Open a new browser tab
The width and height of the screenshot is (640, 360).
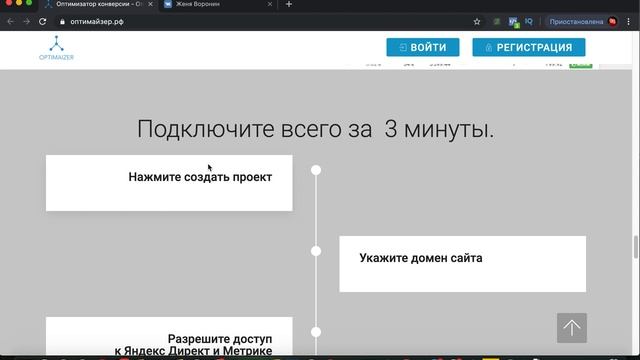[289, 4]
